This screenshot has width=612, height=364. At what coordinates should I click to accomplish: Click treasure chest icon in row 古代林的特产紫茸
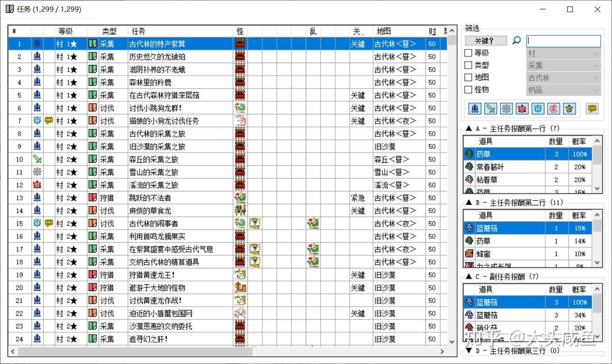240,44
